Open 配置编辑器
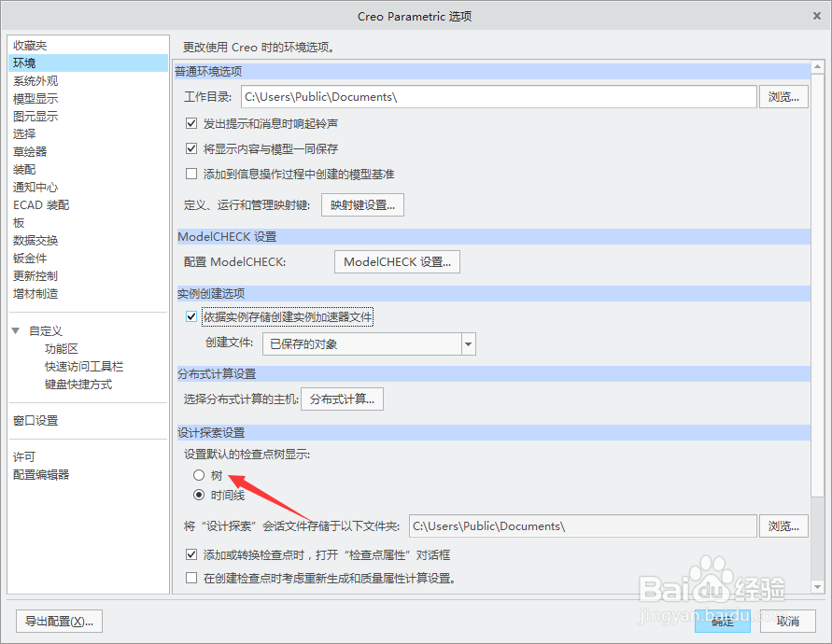Screen dimensions: 832x644 [41, 475]
